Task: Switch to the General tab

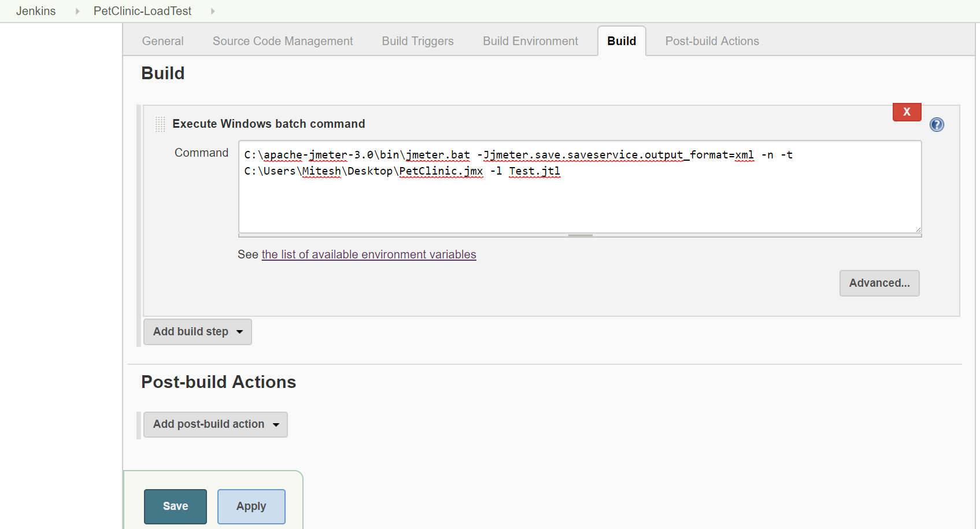Action: 162,41
